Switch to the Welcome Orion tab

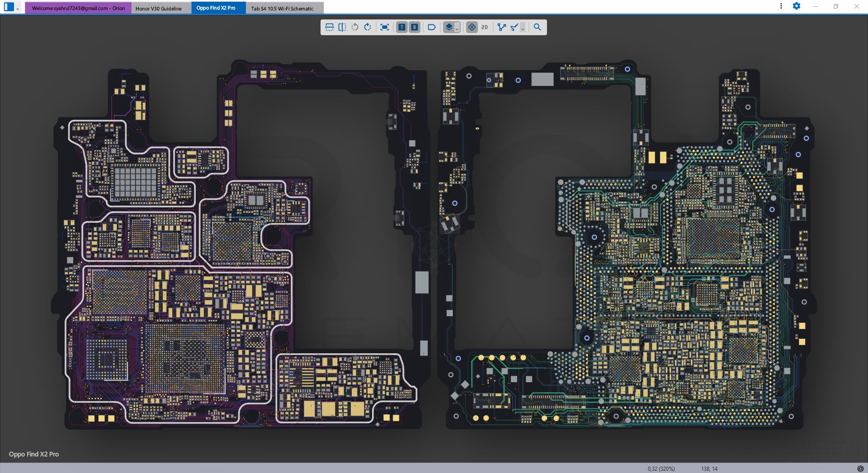[78, 8]
